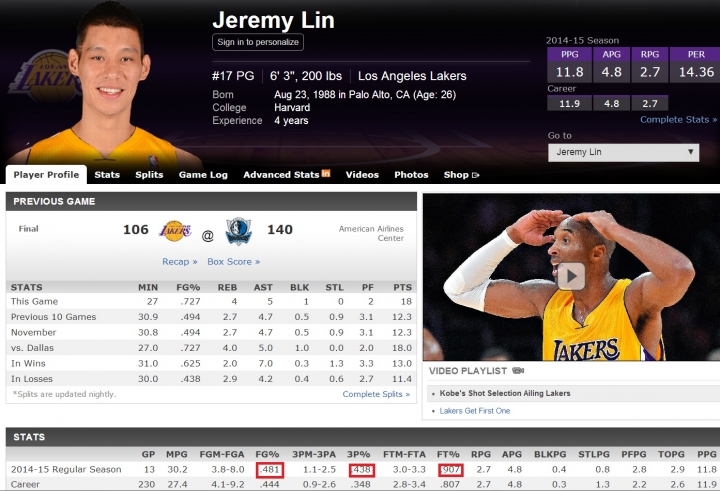Click the FGM-FGA column header
The image size is (720, 491).
coord(222,454)
